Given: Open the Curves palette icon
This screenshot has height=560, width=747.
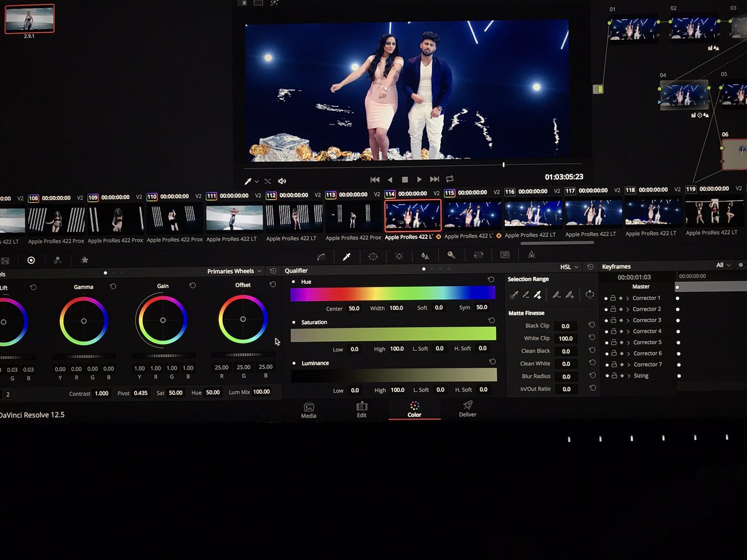Looking at the screenshot, I should coord(321,256).
